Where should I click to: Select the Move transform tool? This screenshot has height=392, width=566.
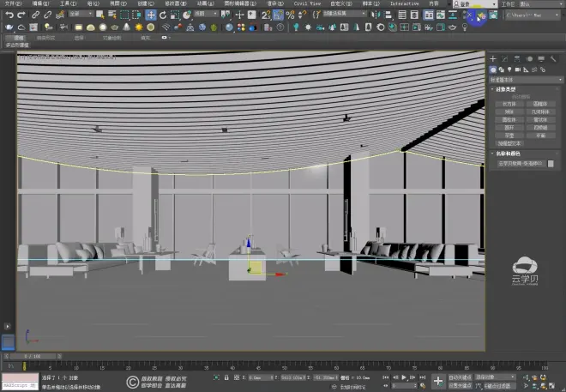pyautogui.click(x=151, y=15)
